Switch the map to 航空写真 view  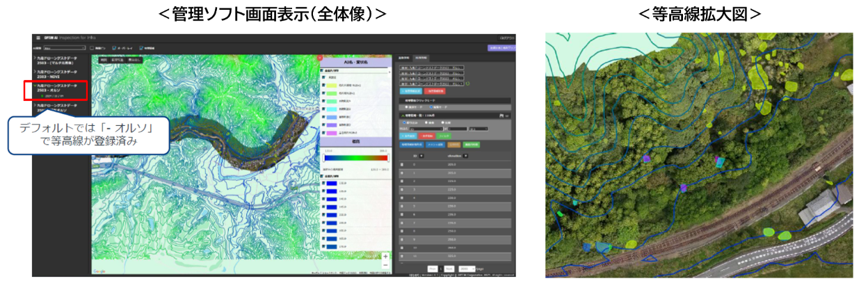tap(118, 60)
